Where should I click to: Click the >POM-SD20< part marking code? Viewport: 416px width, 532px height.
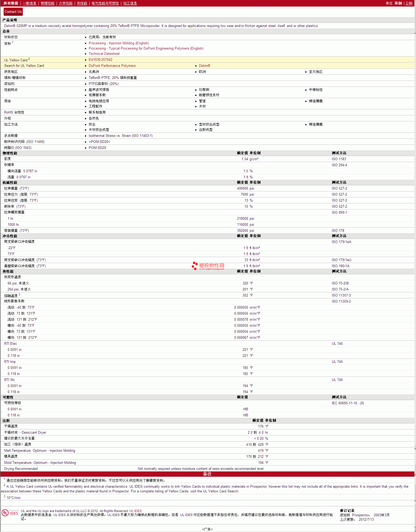pyautogui.click(x=99, y=142)
